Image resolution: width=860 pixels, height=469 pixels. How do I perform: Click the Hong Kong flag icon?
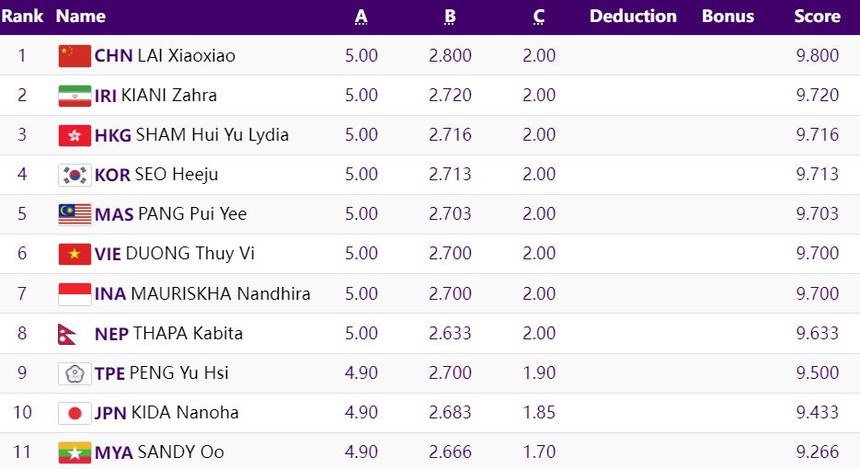[74, 135]
